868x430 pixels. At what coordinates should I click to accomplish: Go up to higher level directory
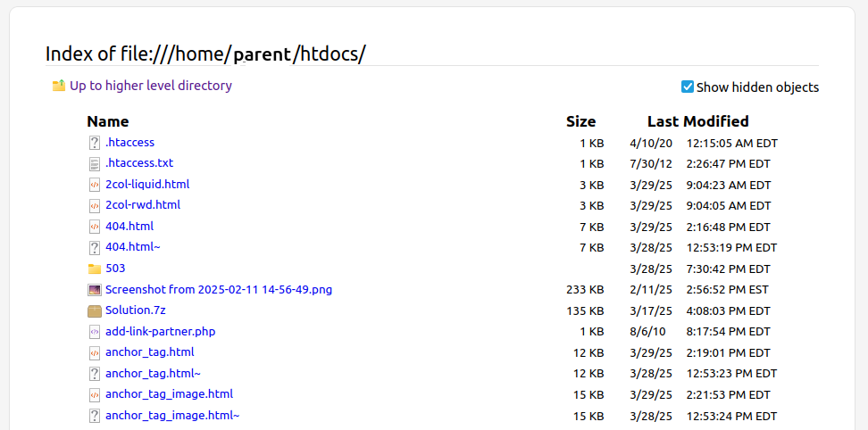pos(151,86)
